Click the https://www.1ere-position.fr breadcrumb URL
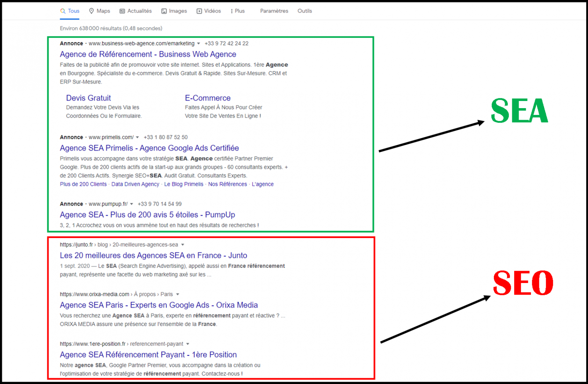 click(x=93, y=344)
